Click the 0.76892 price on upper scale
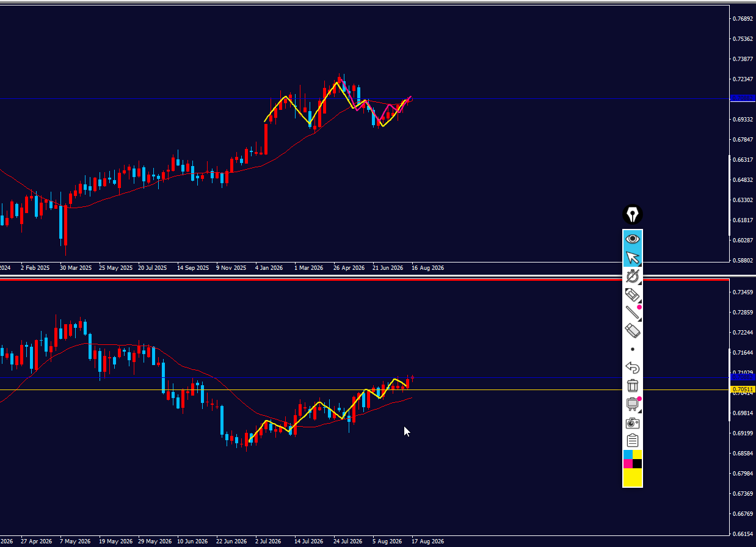The width and height of the screenshot is (756, 547). coord(743,18)
